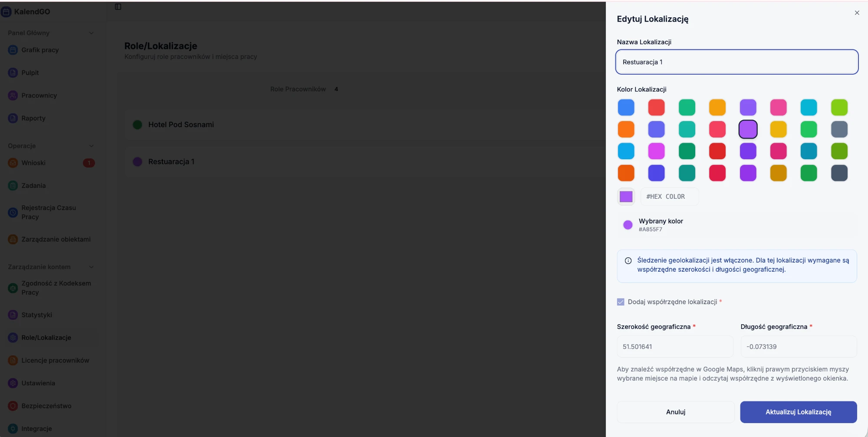Toggle Dodaj współrzędne lokalizacji checkbox

click(621, 302)
